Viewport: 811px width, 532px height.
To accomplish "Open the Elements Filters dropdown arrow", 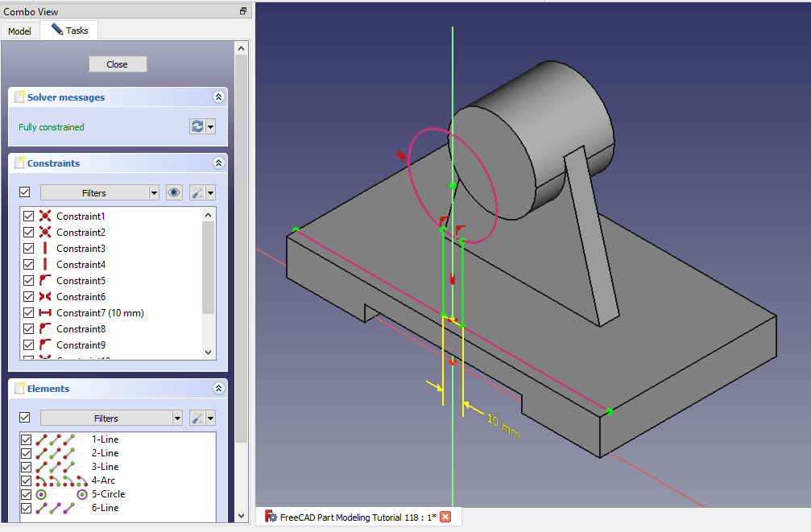I will (176, 419).
